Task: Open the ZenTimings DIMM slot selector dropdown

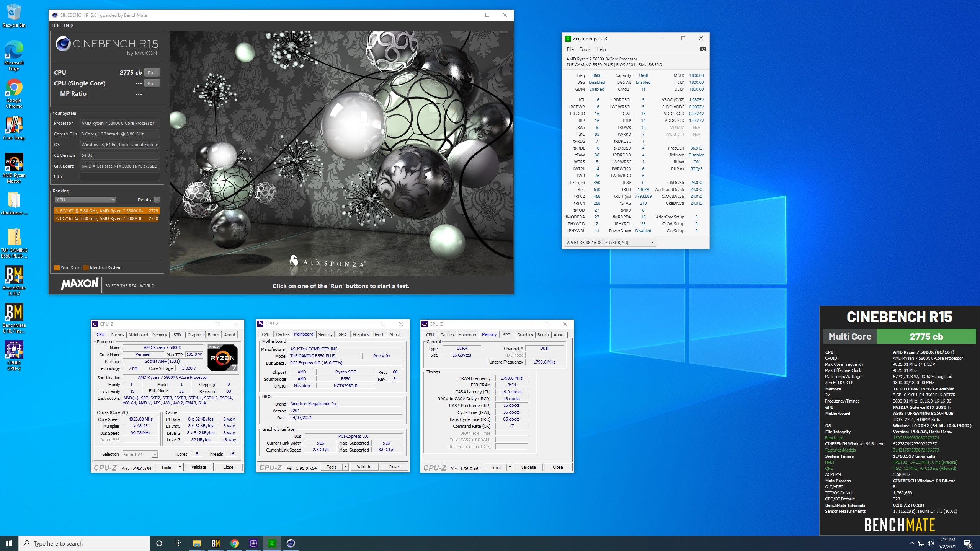Action: point(610,243)
